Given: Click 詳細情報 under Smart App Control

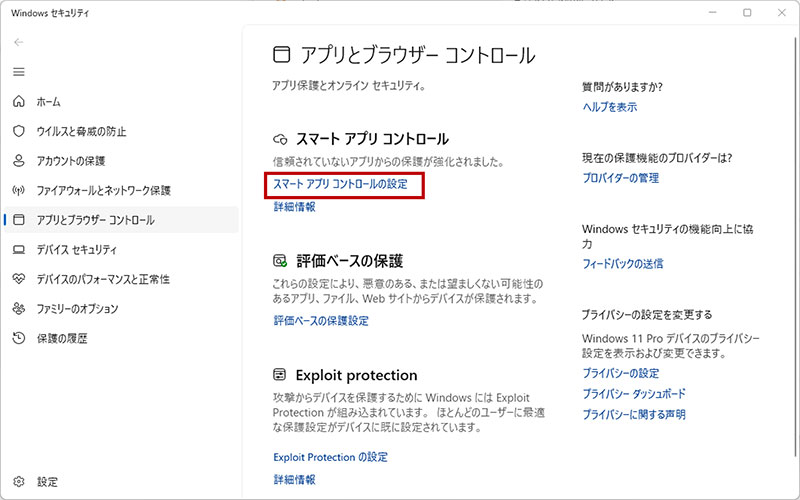Looking at the screenshot, I should click(x=294, y=207).
